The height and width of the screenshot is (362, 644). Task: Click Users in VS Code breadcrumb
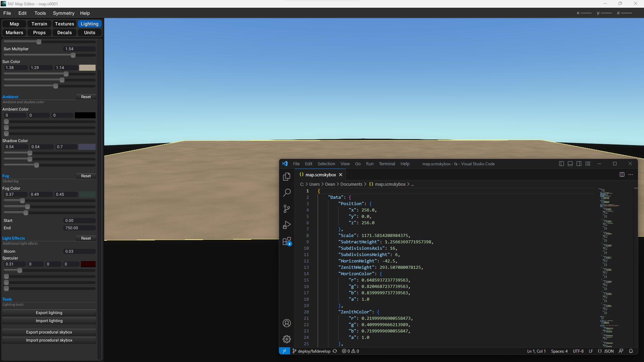coord(314,184)
